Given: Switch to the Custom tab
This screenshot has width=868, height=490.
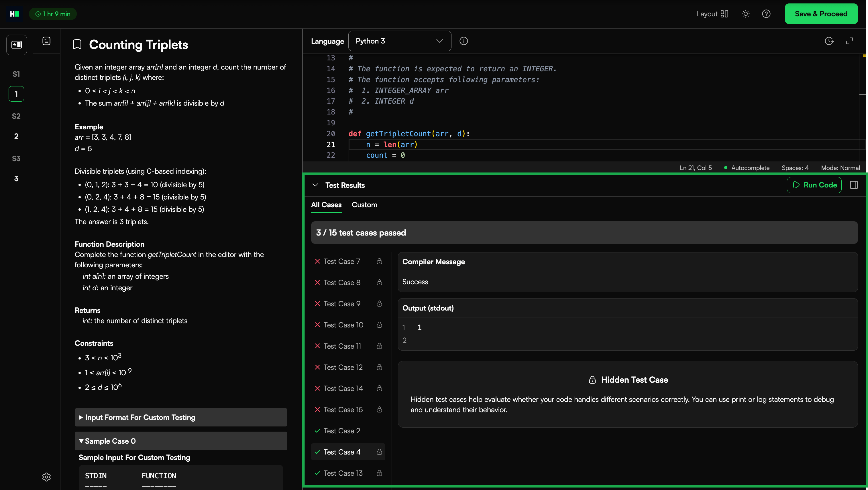Looking at the screenshot, I should point(364,205).
